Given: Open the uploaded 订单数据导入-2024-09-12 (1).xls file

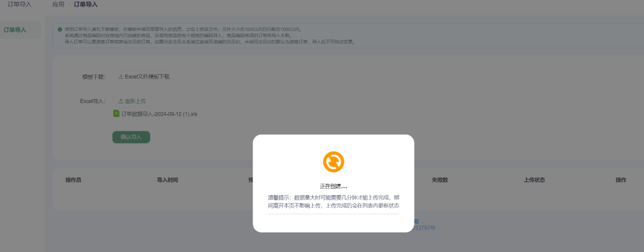Looking at the screenshot, I should tap(159, 114).
